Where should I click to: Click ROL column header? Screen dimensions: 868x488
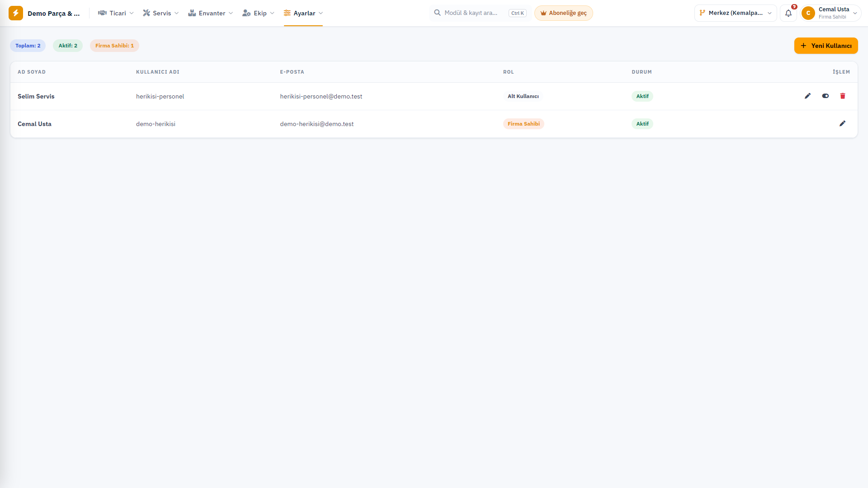(x=509, y=72)
